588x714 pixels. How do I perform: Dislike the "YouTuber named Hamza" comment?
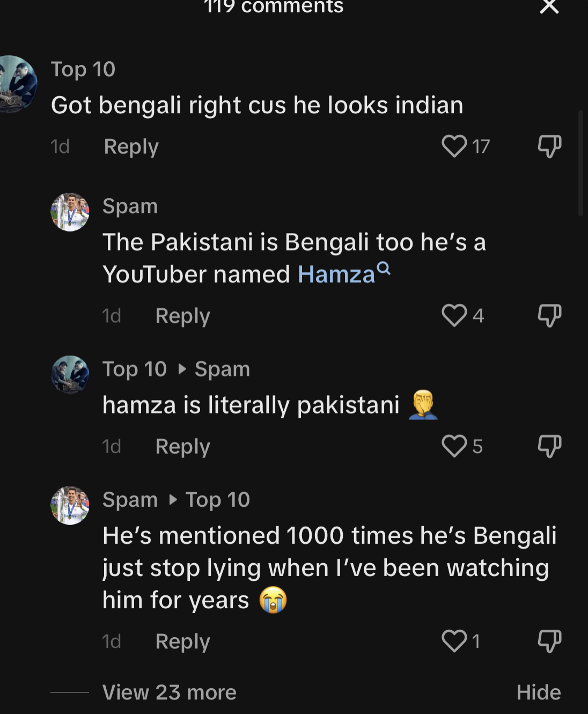click(x=549, y=315)
